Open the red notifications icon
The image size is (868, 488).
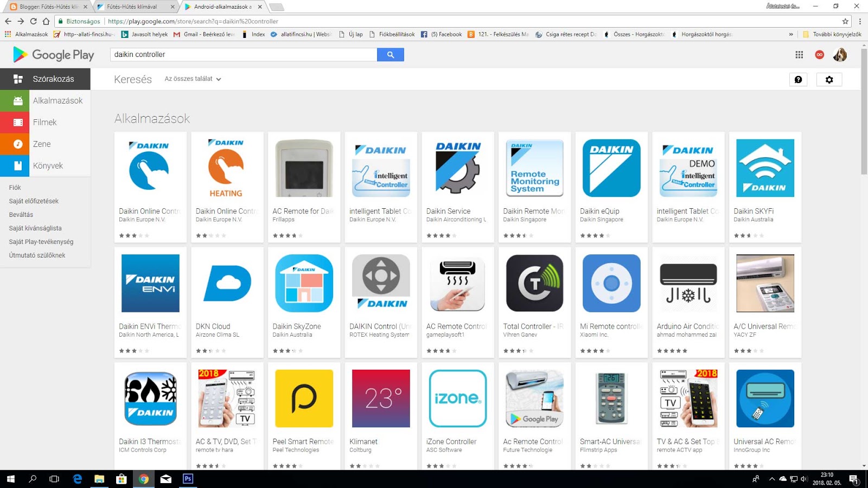click(820, 55)
